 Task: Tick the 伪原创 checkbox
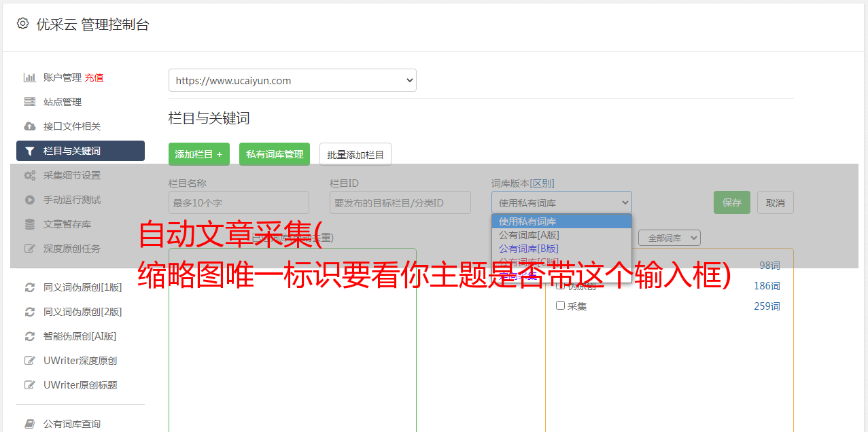tap(561, 286)
